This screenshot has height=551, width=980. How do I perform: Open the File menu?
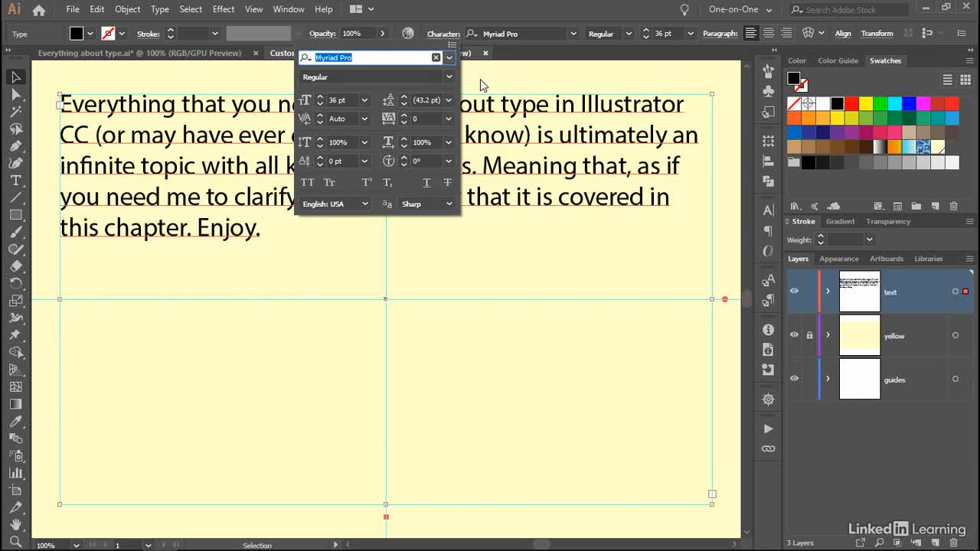(x=72, y=9)
